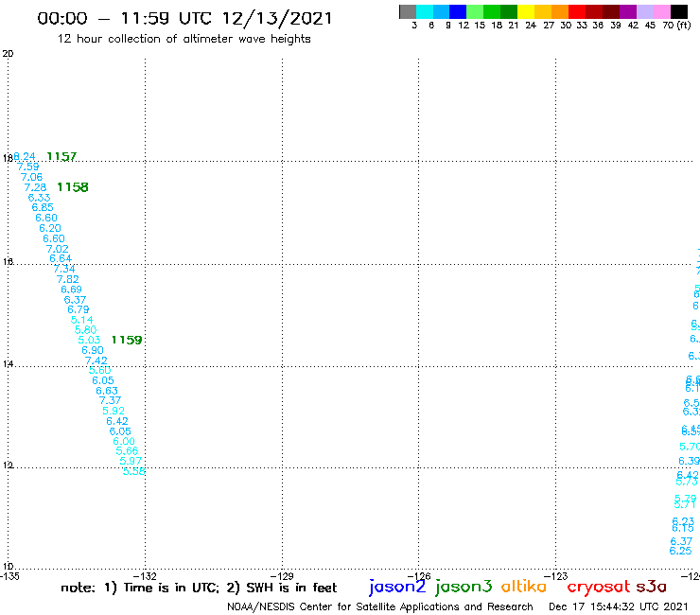Click the 6.79 wave height value
The image size is (700, 615).
pos(79,309)
